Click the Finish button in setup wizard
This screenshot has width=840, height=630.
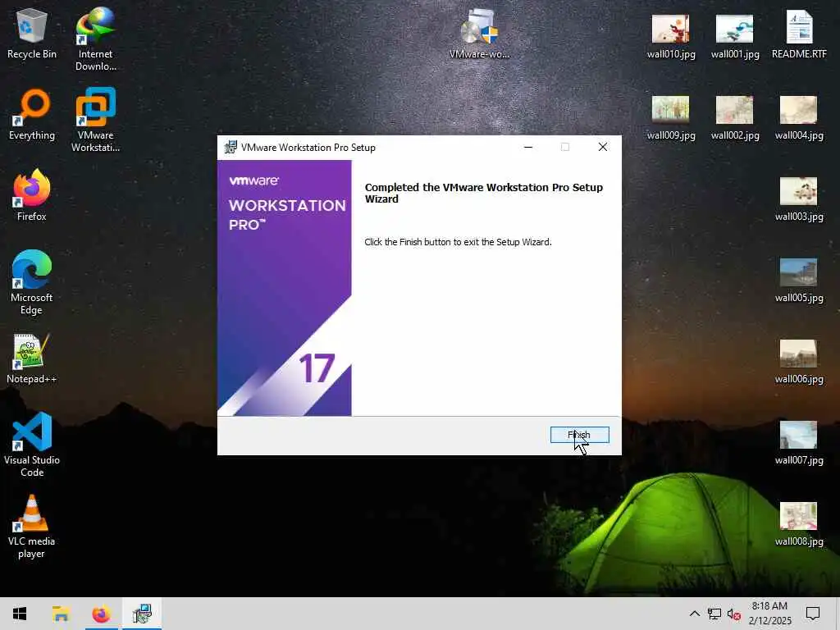coord(579,435)
